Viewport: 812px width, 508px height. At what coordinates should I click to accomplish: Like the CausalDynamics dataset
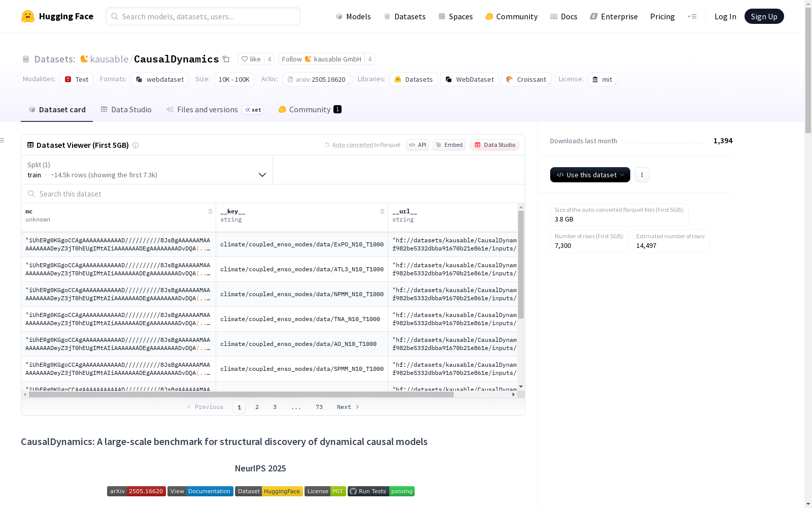pos(251,59)
